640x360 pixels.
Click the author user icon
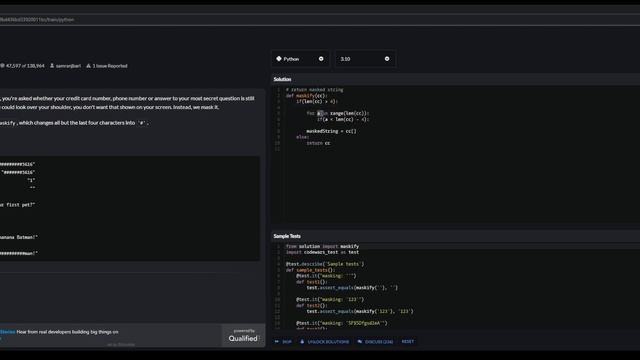(x=52, y=65)
